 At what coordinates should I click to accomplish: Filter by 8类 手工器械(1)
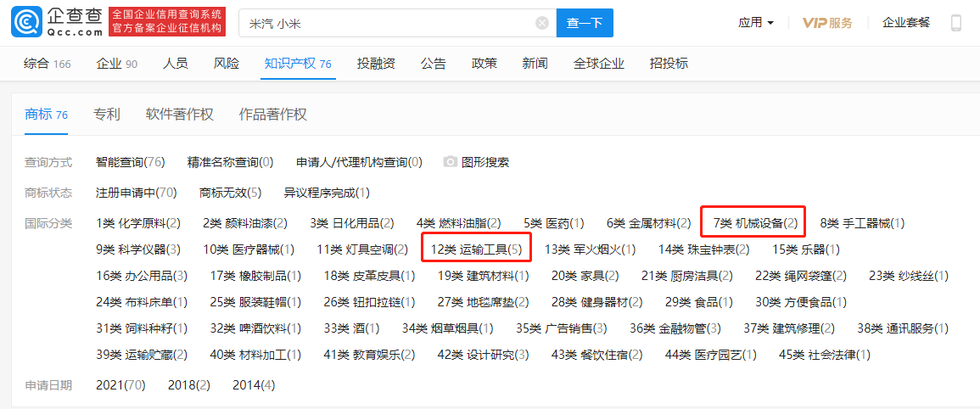[863, 222]
